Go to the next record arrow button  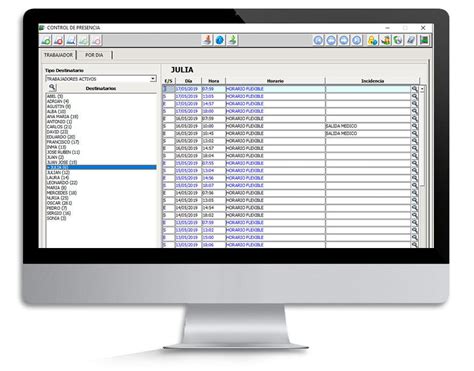tap(344, 40)
